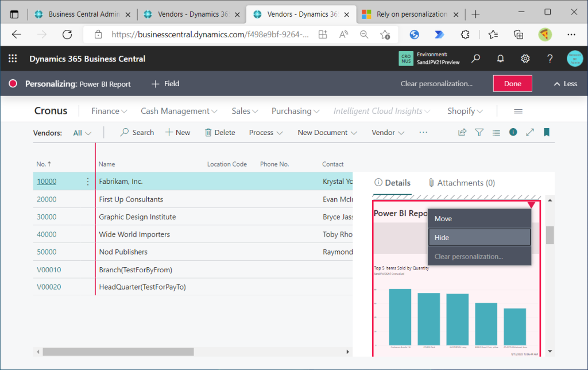Screen dimensions: 588x370
Task: Click the Name column header
Action: (x=106, y=164)
